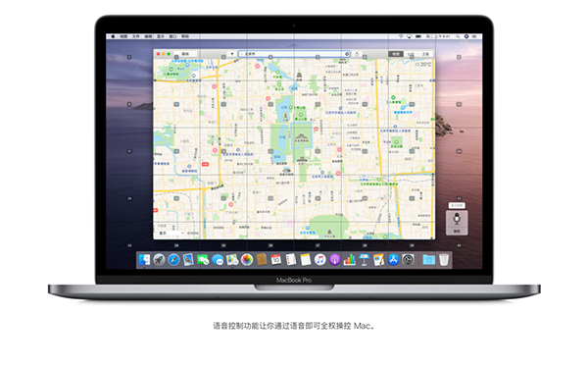Click the 路线 (Directions) button
Viewport: 588px width, 368px height.
coord(185,54)
